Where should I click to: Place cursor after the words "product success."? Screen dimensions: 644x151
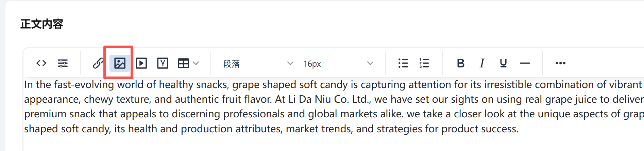point(519,129)
